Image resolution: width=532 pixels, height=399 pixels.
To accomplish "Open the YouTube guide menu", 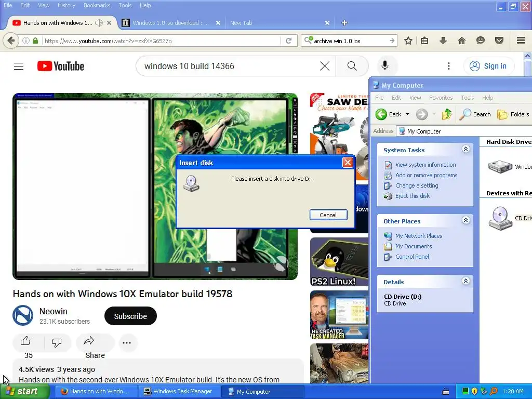I will pyautogui.click(x=19, y=66).
